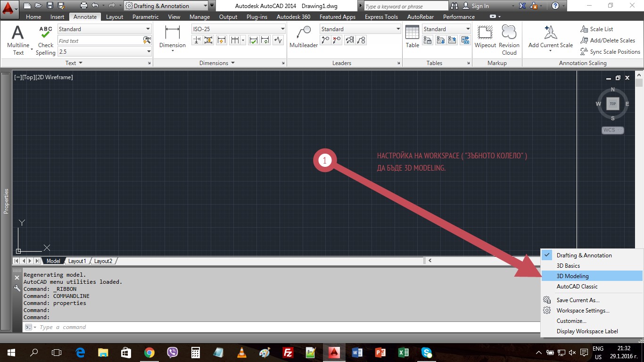Click the Save icon in Quick Access toolbar
This screenshot has width=644, height=362.
pyautogui.click(x=50, y=6)
